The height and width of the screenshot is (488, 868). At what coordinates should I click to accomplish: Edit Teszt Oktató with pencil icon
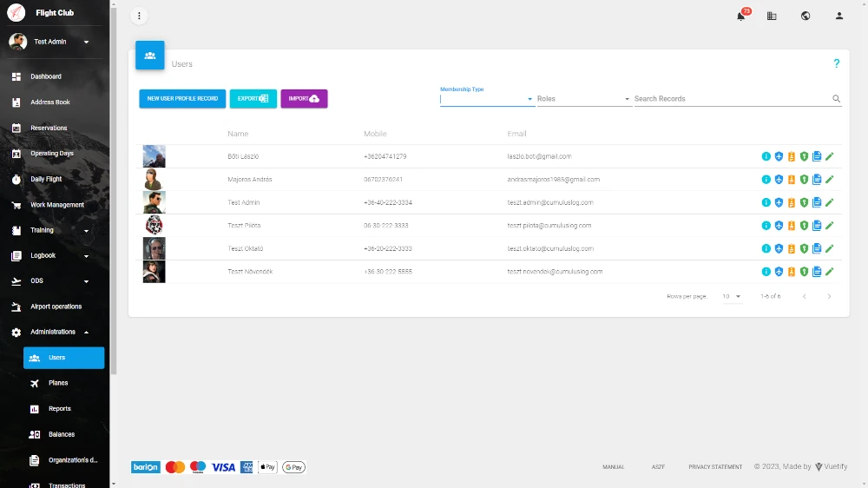click(x=829, y=248)
